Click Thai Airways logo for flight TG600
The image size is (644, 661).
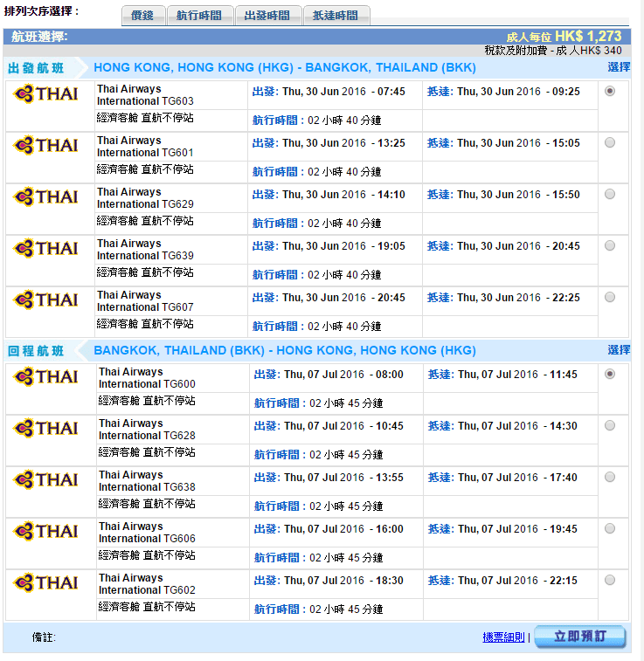(46, 377)
